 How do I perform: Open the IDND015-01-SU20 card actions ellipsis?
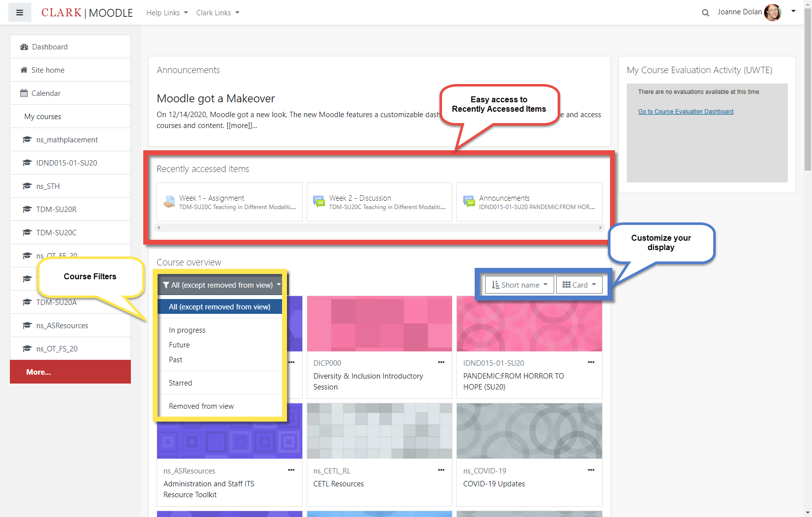(591, 362)
